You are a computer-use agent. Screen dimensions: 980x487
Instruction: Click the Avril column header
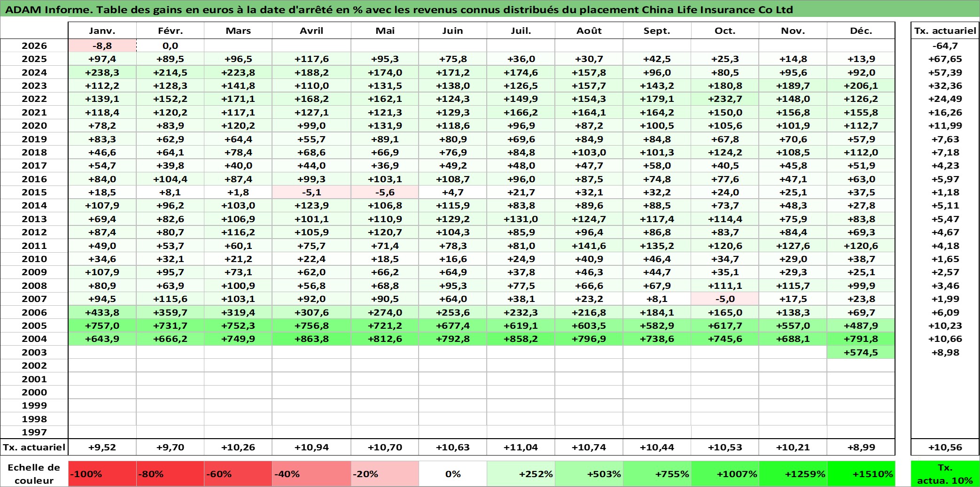pyautogui.click(x=311, y=31)
